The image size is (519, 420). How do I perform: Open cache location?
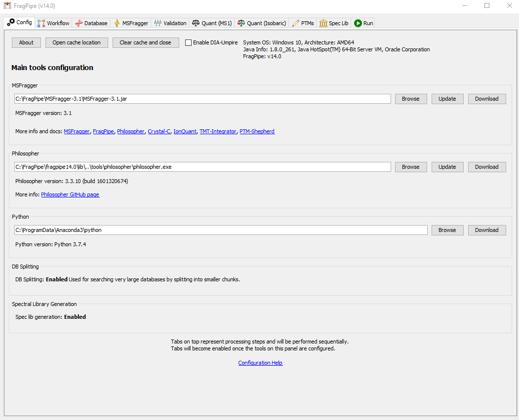76,42
